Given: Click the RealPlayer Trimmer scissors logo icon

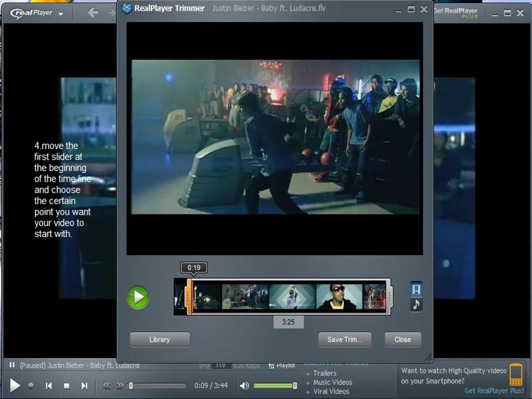Looking at the screenshot, I should [126, 8].
